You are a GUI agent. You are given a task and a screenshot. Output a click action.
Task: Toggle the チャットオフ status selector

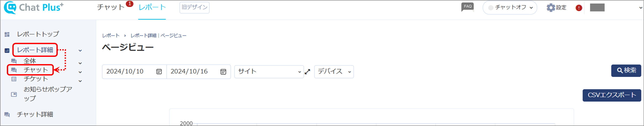click(510, 8)
